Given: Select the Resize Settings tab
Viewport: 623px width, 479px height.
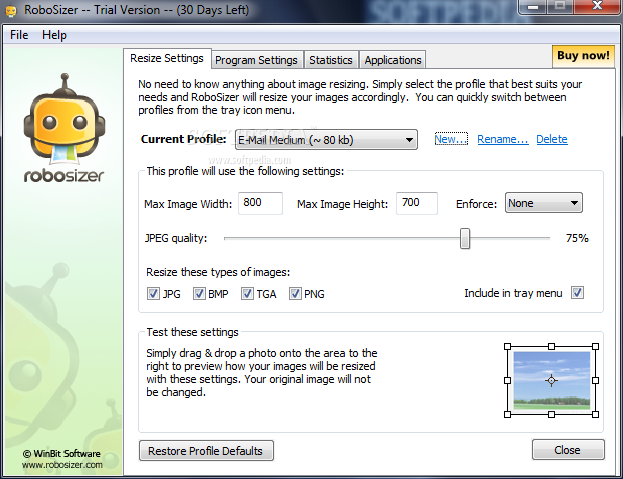Looking at the screenshot, I should pos(167,58).
